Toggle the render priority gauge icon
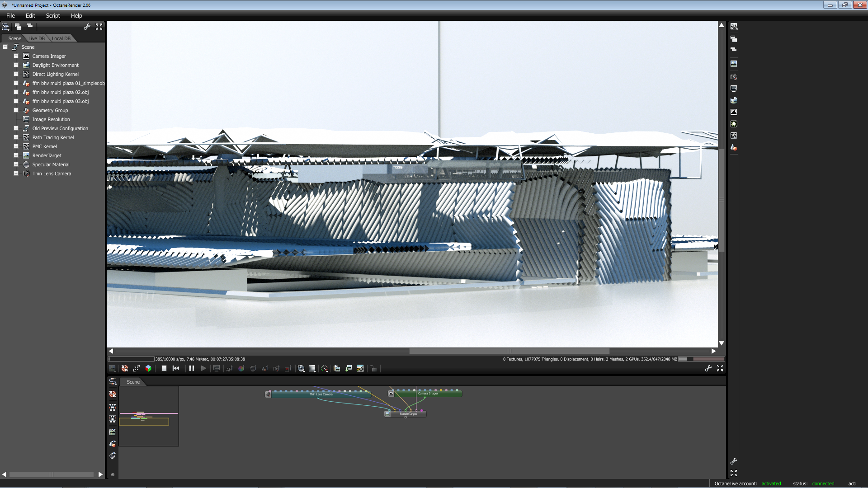This screenshot has height=488, width=868. tap(324, 369)
